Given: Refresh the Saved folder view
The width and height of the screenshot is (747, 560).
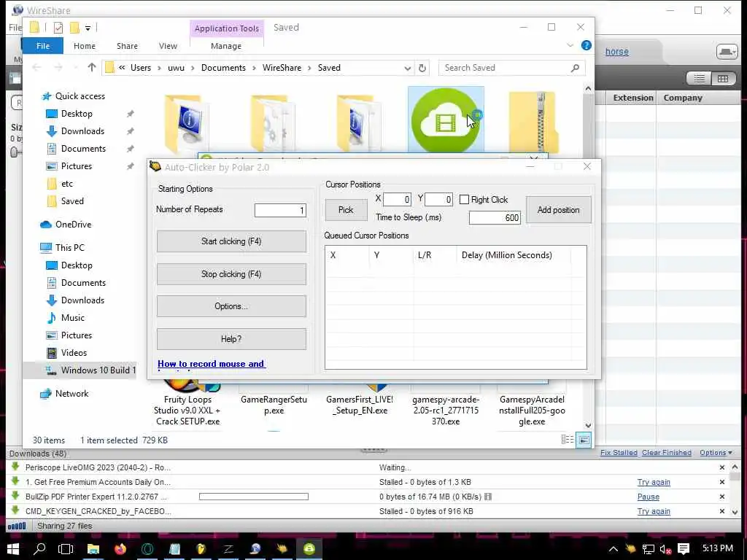Looking at the screenshot, I should click(422, 68).
